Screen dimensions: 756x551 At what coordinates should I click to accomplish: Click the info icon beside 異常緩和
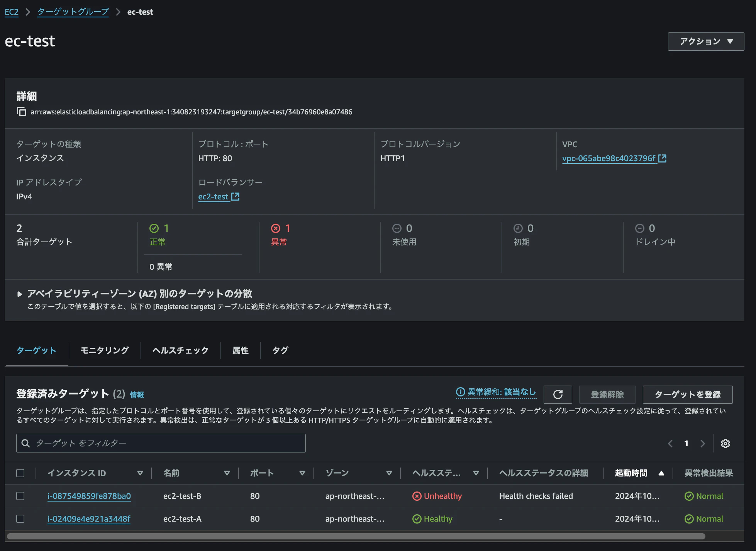click(460, 392)
